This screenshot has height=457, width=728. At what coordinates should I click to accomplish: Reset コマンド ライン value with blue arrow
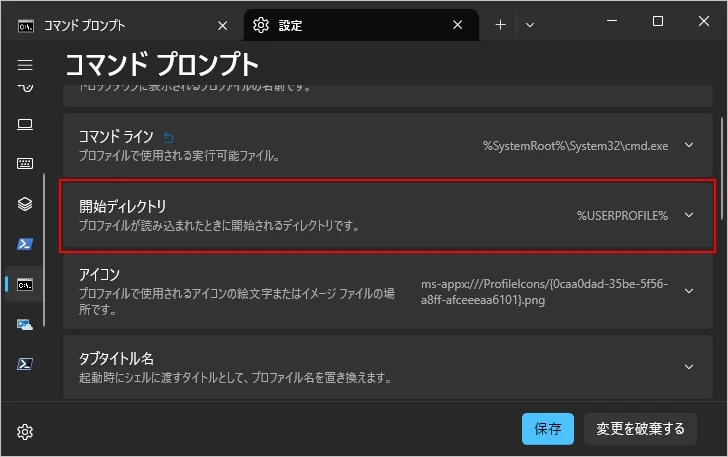169,137
